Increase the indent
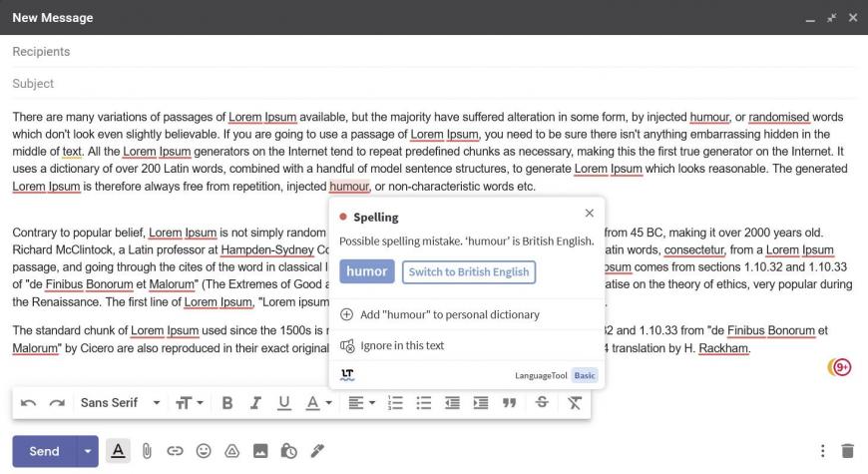This screenshot has width=868, height=474. point(481,403)
